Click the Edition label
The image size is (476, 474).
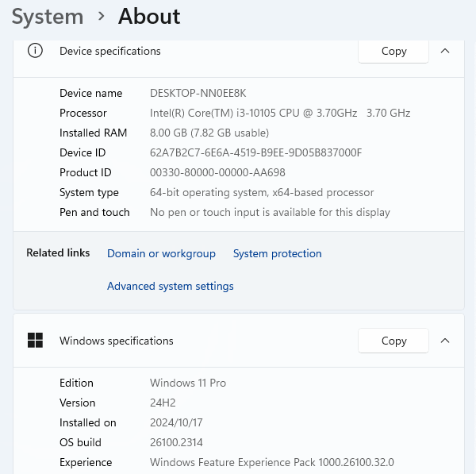pyautogui.click(x=76, y=383)
